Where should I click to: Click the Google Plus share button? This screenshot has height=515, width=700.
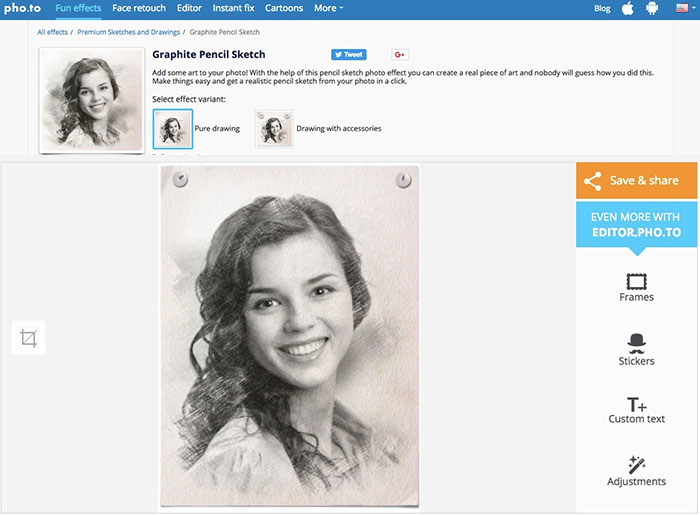[x=400, y=54]
